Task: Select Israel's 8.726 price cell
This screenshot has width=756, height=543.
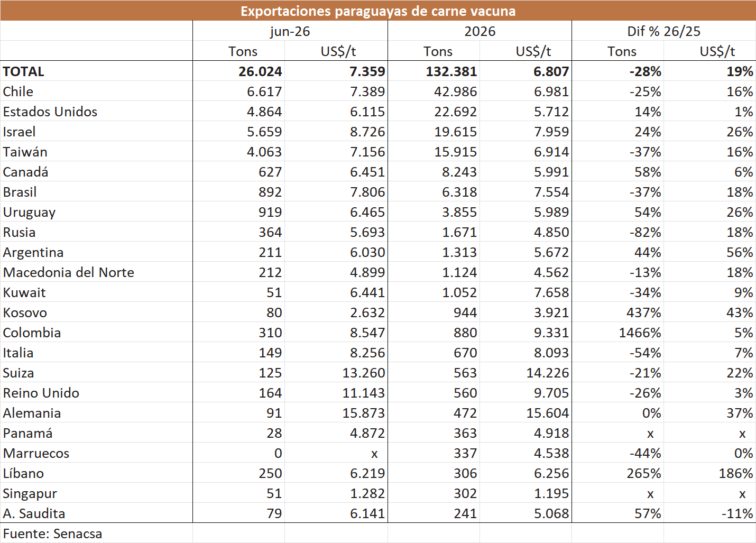Action: tap(367, 132)
